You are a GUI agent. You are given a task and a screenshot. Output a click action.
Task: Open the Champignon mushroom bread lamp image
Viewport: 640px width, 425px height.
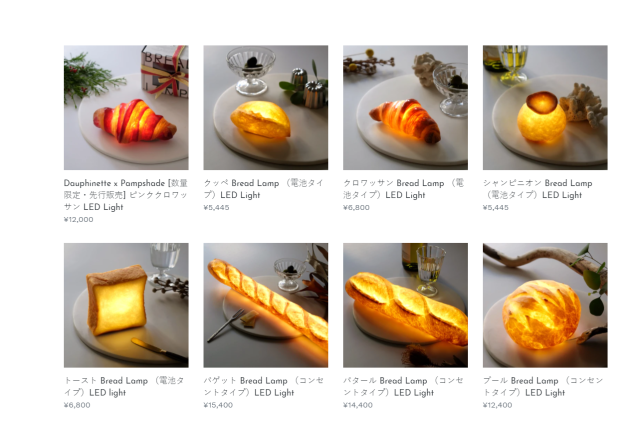click(x=545, y=107)
